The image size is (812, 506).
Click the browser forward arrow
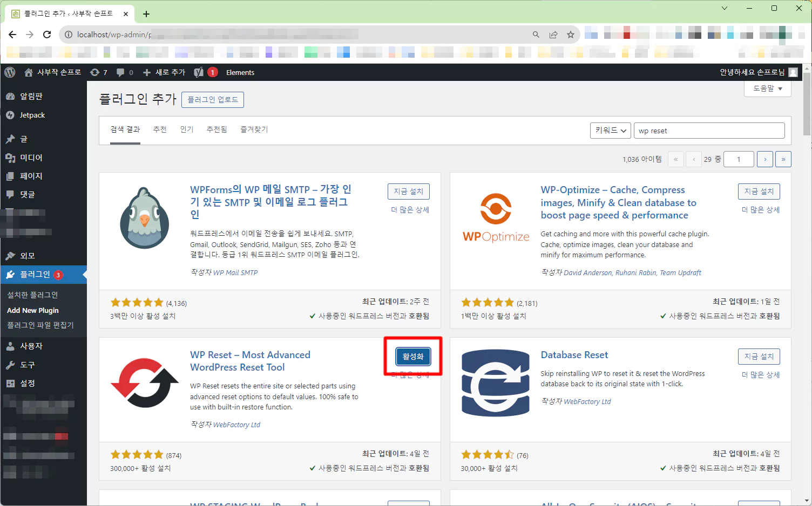30,35
